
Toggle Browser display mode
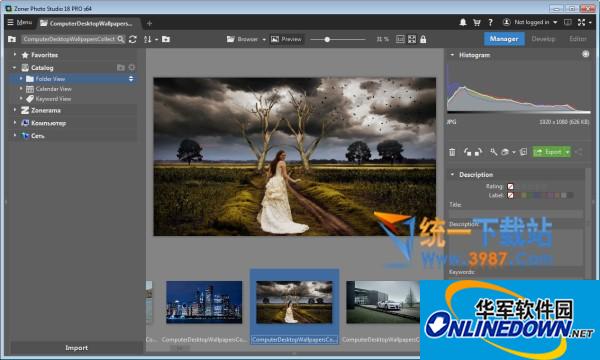click(242, 39)
